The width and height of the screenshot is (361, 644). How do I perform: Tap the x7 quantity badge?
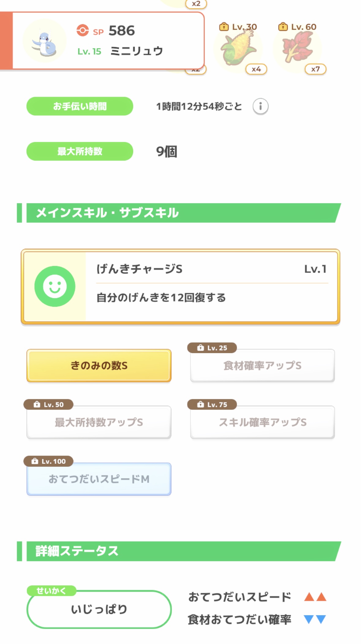pos(315,69)
